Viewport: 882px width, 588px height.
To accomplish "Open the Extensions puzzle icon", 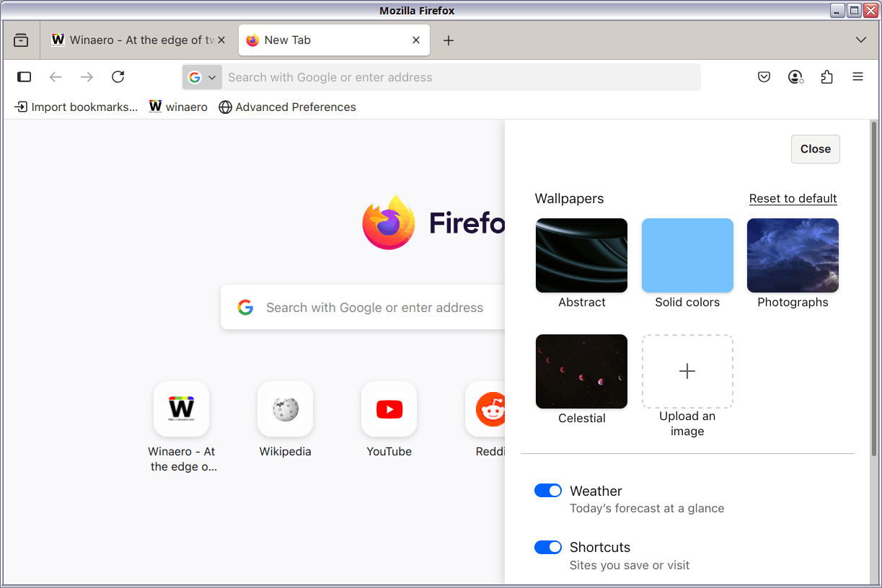I will click(826, 77).
